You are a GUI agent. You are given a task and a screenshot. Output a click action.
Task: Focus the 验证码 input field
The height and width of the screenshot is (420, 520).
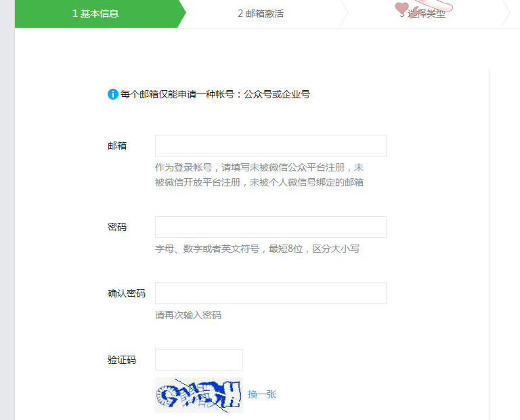[x=199, y=360]
